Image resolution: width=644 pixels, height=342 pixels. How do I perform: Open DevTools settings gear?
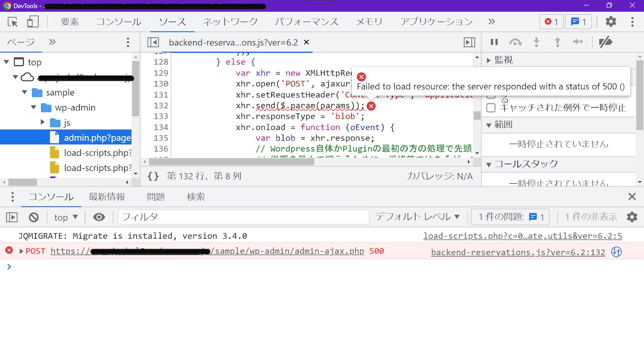611,22
